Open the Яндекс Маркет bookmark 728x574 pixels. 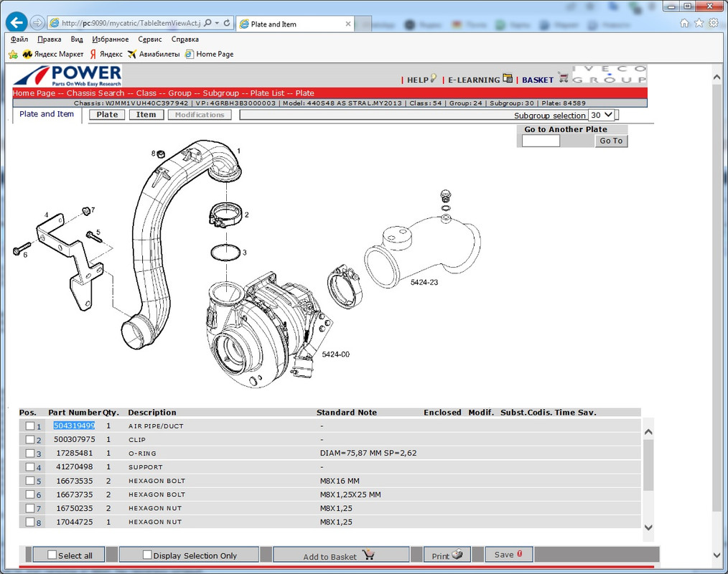tap(53, 55)
